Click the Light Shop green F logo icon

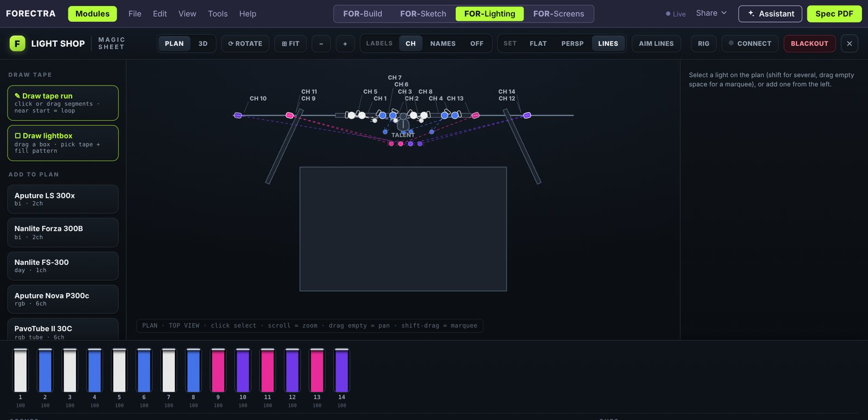tap(17, 43)
